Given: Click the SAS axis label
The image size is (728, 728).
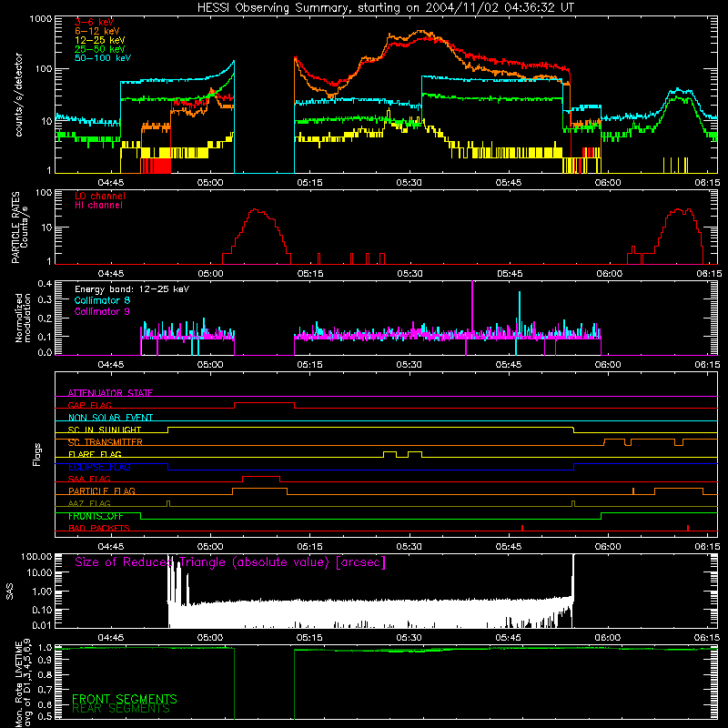Looking at the screenshot, I should [x=9, y=591].
